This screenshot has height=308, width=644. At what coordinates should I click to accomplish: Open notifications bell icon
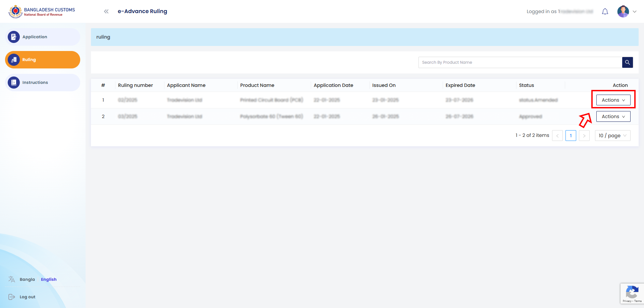(x=605, y=12)
